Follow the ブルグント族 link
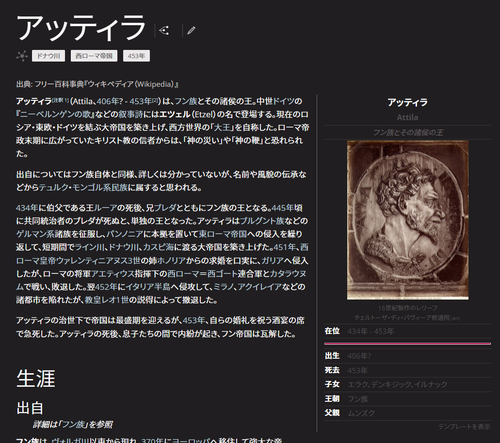 coord(262,221)
